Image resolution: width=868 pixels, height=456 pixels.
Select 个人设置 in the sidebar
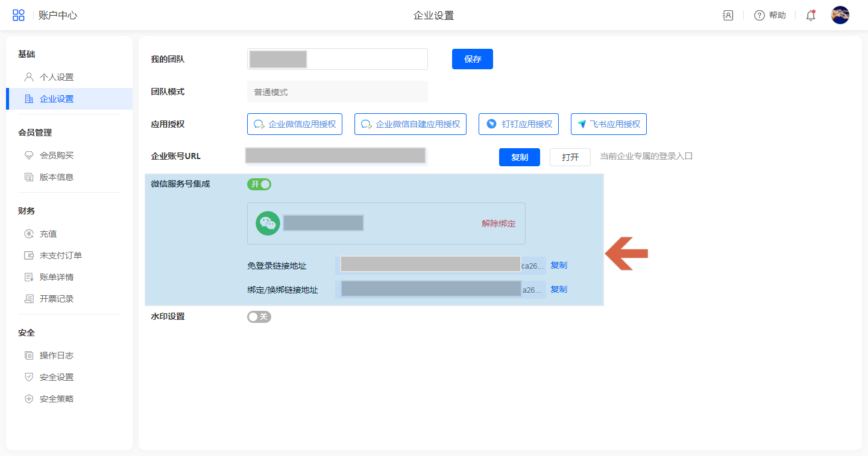[56, 77]
